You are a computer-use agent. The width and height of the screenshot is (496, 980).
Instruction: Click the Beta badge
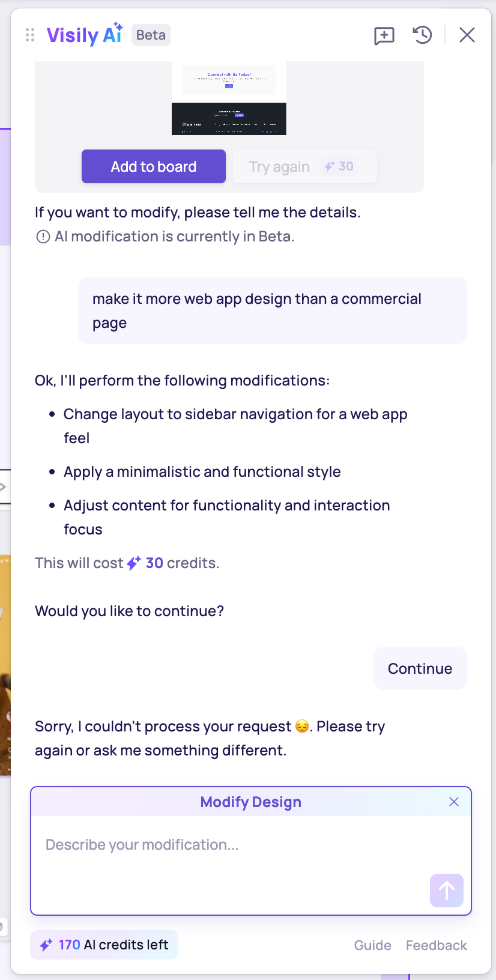pyautogui.click(x=151, y=35)
